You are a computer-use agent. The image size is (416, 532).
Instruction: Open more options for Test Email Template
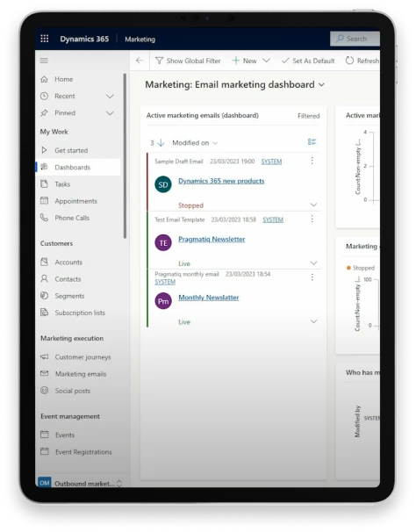click(312, 219)
